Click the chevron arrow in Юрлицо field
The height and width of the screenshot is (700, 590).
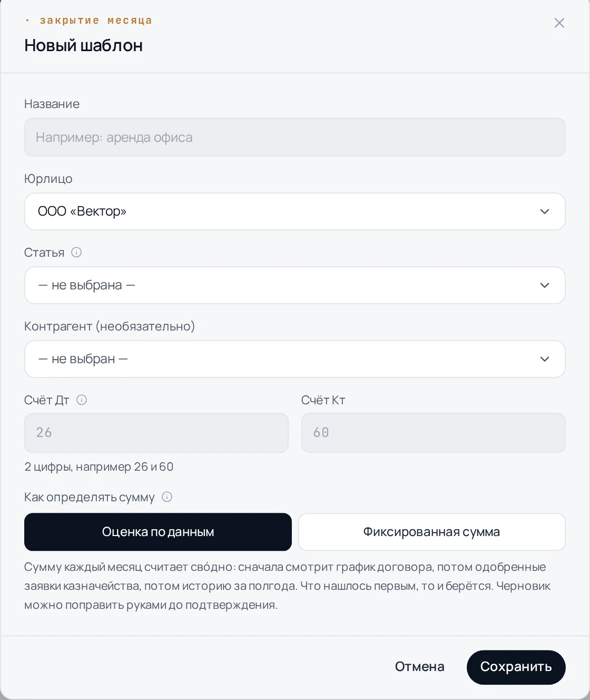tap(545, 211)
